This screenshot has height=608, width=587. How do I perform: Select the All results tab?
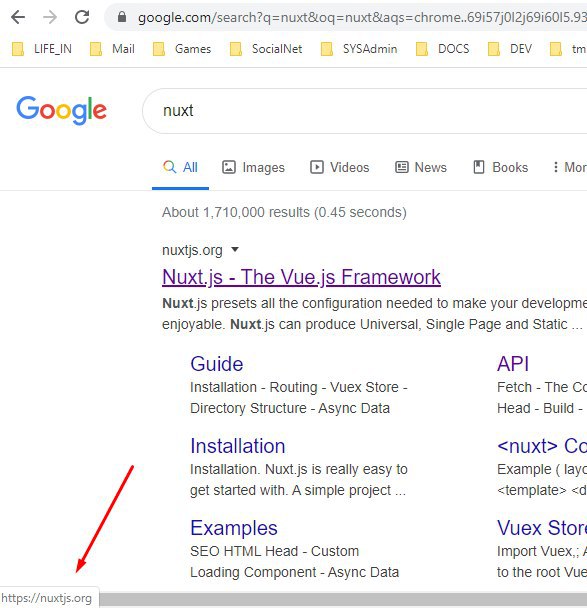pyautogui.click(x=180, y=168)
